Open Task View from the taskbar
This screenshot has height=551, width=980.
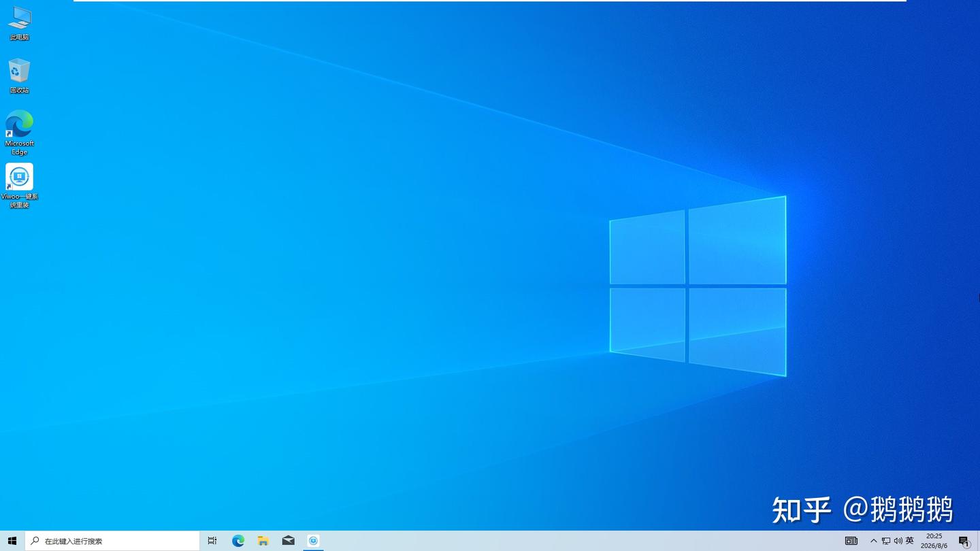click(212, 541)
